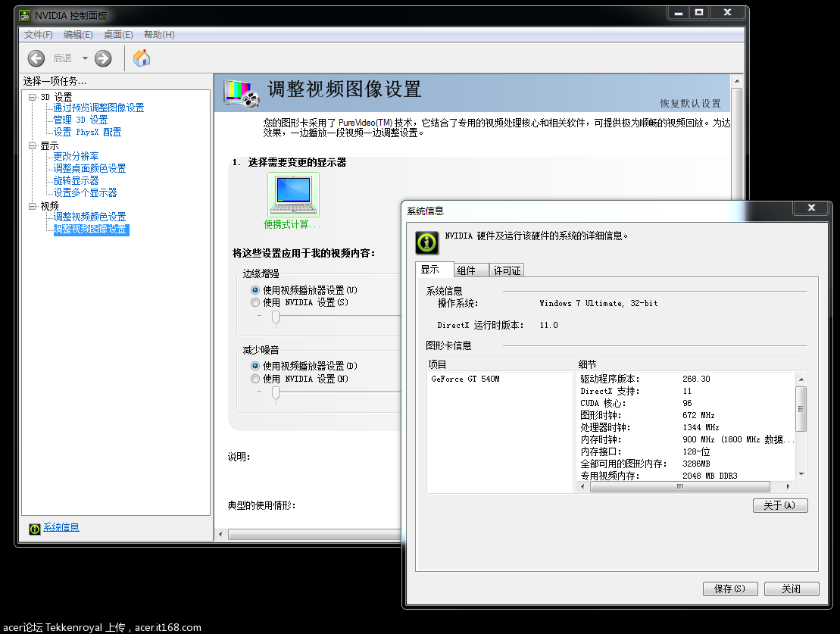Viewport: 840px width, 634px height.
Task: Click main panel scroll-up arrow
Action: pyautogui.click(x=737, y=81)
